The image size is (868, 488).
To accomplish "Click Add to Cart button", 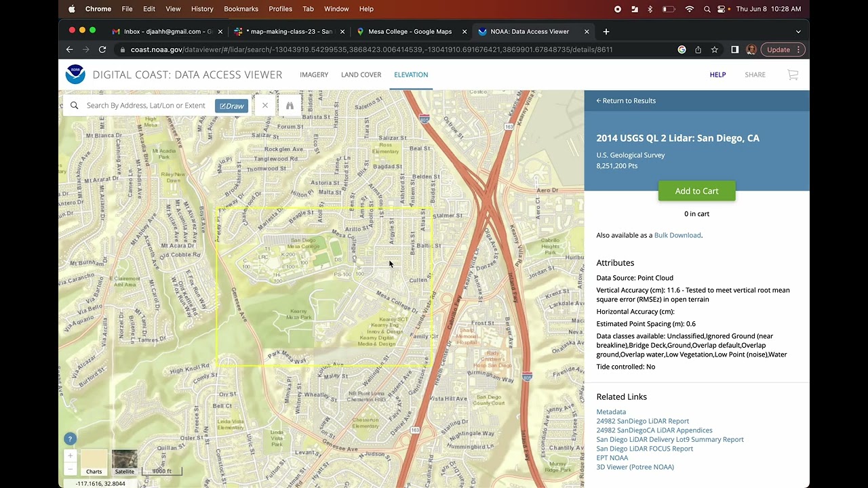I will (696, 191).
